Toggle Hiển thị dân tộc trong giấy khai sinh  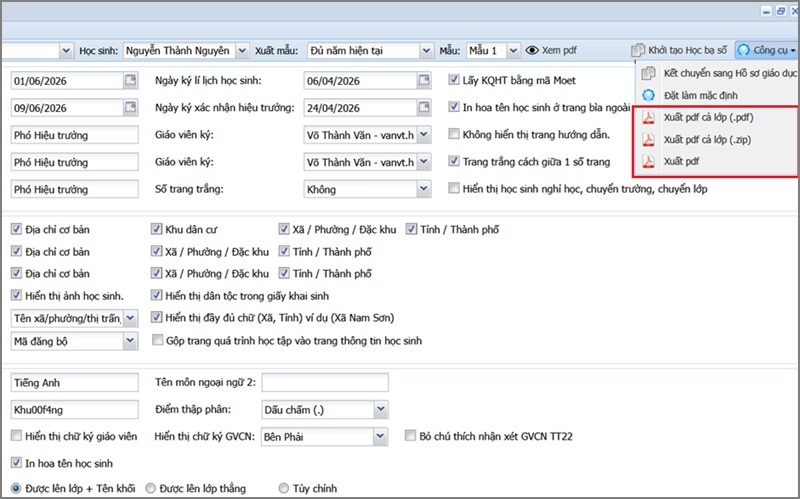[156, 295]
